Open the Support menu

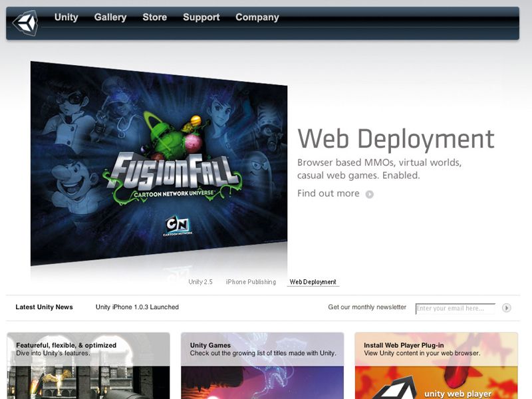point(201,17)
